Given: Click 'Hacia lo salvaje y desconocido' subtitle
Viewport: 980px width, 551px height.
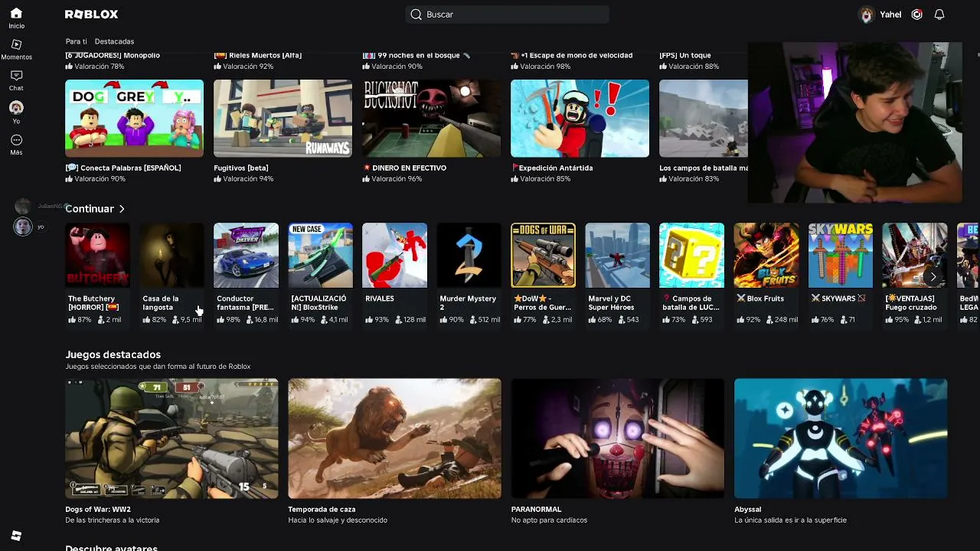Looking at the screenshot, I should click(x=338, y=520).
